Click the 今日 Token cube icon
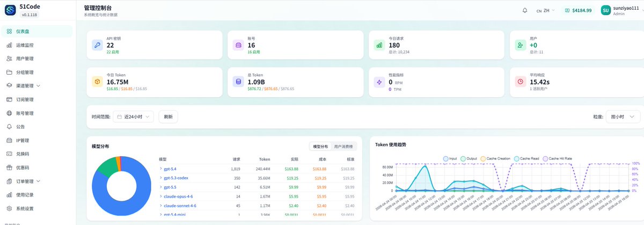The height and width of the screenshot is (225, 644). pyautogui.click(x=97, y=82)
